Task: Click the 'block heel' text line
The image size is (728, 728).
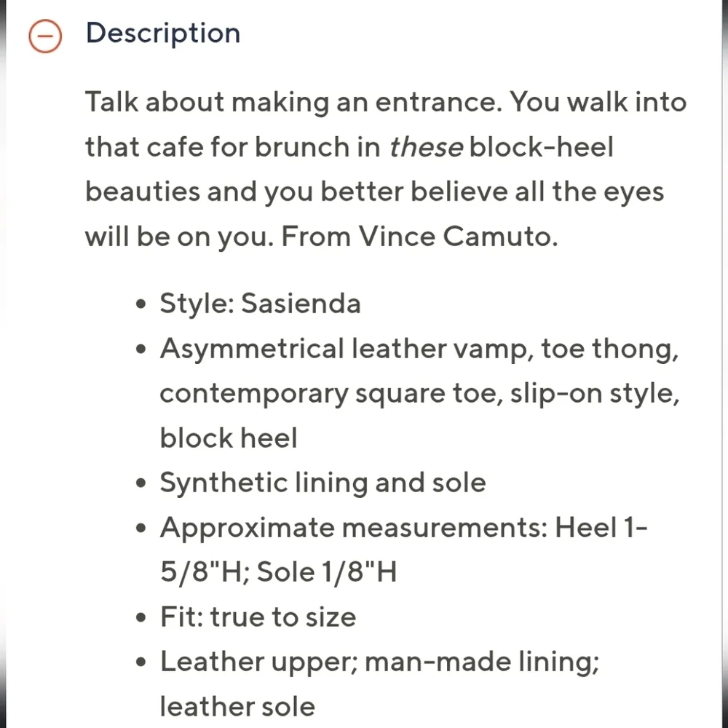Action: click(x=229, y=438)
